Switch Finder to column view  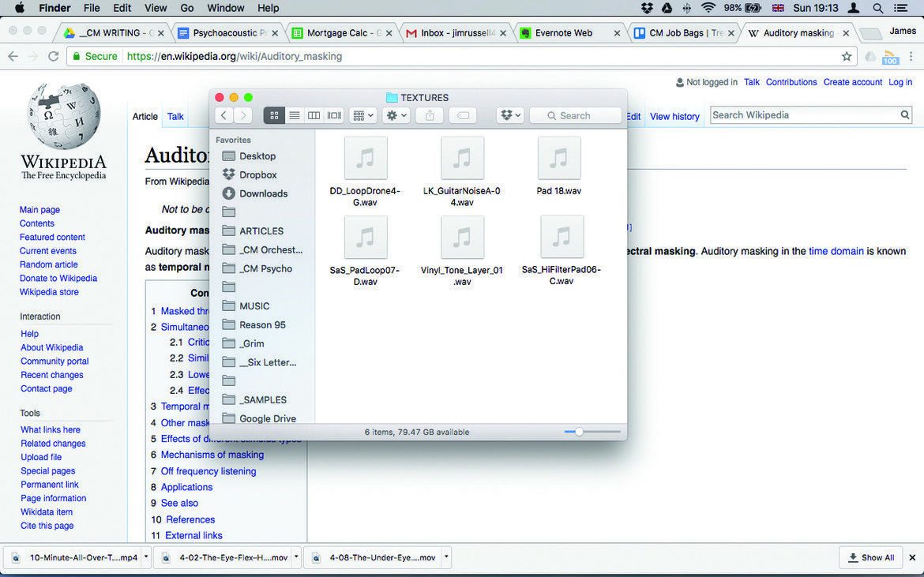[314, 115]
